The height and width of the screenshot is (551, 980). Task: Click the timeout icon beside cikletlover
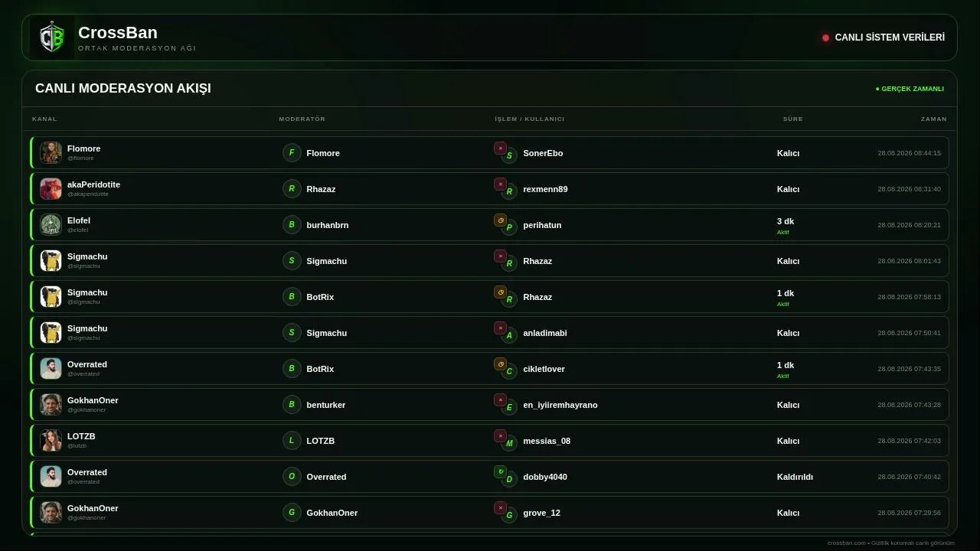tap(500, 364)
